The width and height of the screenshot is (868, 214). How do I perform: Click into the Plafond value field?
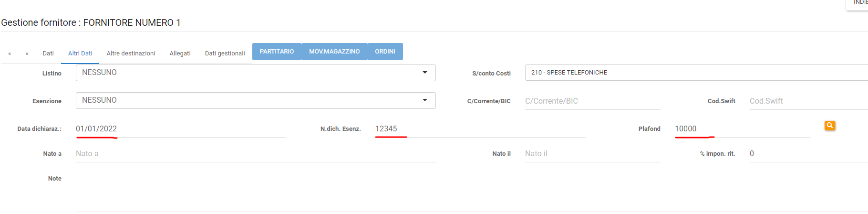742,129
